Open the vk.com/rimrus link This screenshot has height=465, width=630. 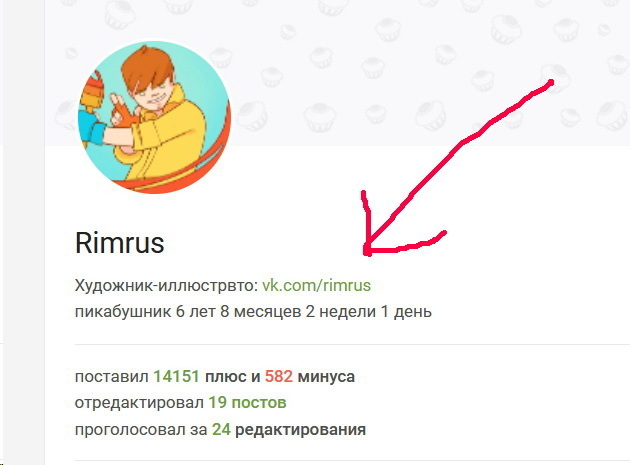[x=316, y=285]
